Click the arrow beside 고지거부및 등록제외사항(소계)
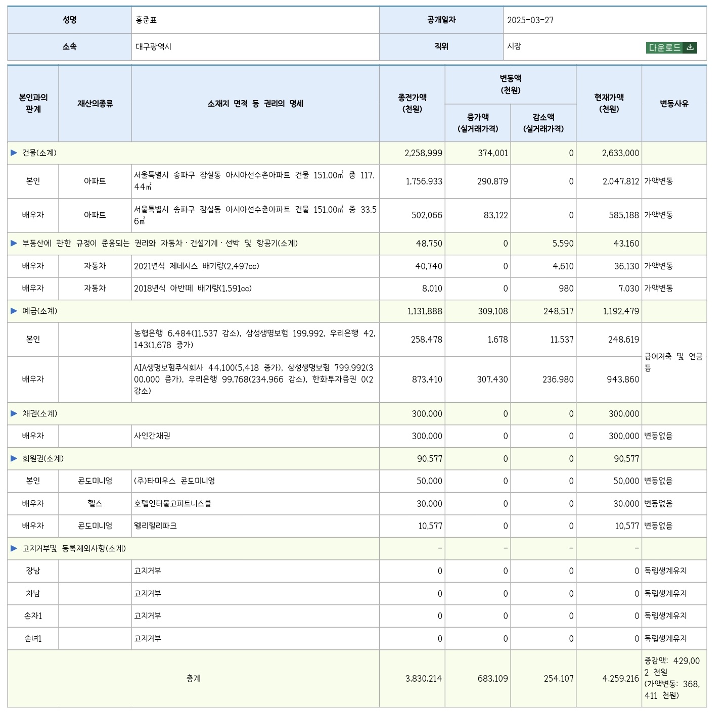This screenshot has height=713, width=728. coord(14,548)
